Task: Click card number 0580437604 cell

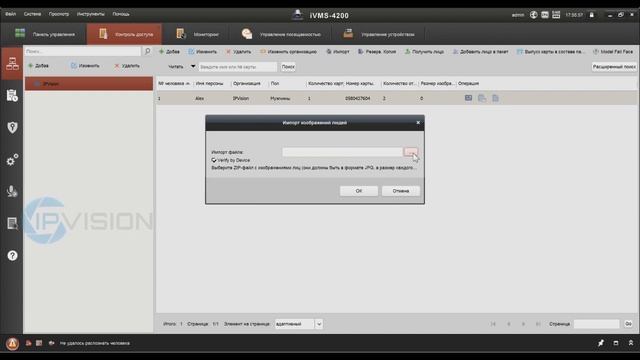Action: [x=358, y=98]
